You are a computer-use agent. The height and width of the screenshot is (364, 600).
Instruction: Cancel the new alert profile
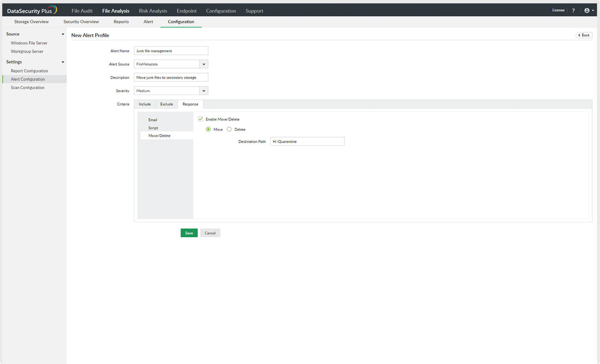tap(210, 233)
